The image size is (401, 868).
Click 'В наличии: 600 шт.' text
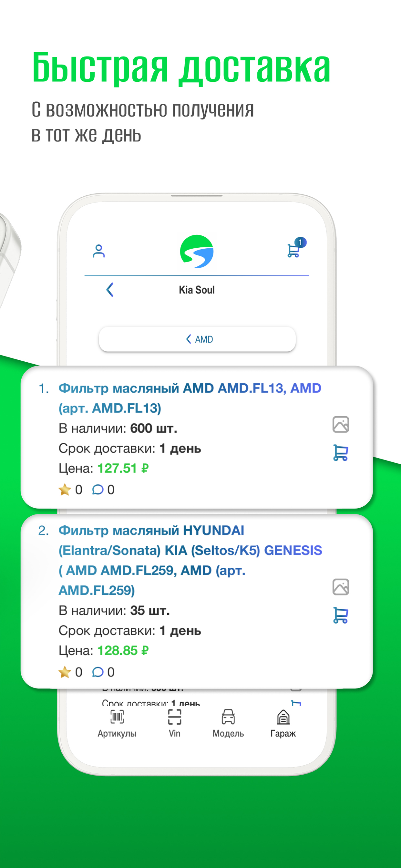click(x=118, y=429)
